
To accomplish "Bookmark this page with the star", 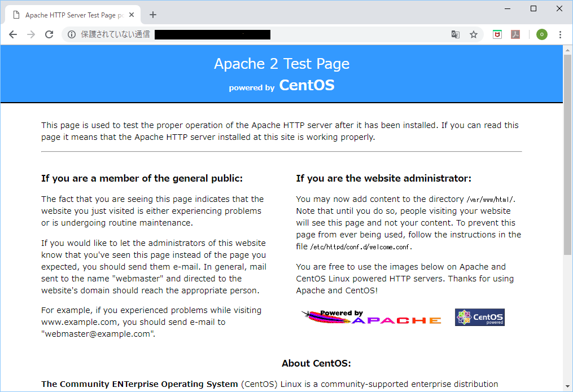I will (474, 34).
